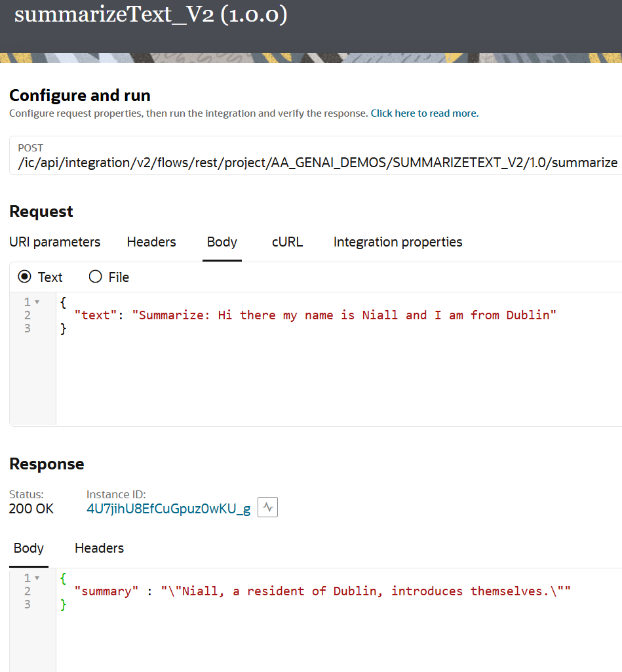This screenshot has width=622, height=672.
Task: Click the summarizeText_V2 (1.0.0) title
Action: point(151,14)
